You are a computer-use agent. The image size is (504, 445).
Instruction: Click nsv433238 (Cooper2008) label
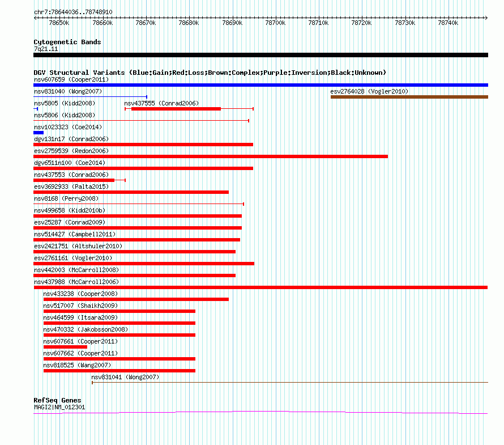coord(80,294)
